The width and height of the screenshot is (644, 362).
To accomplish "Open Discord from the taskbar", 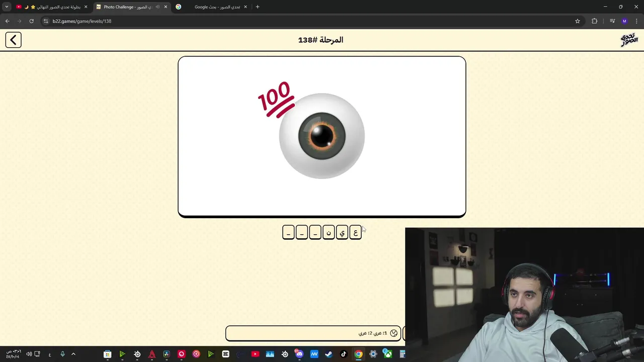I will (x=299, y=354).
